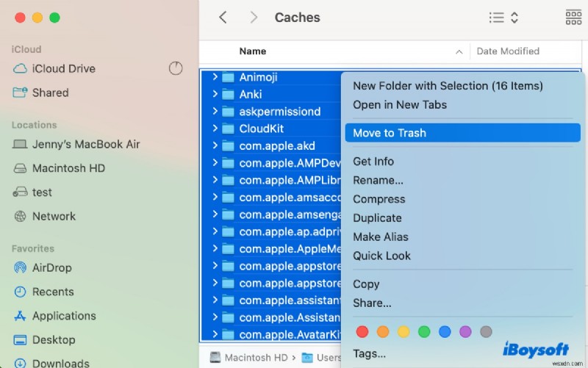
Task: Open the list view options icon
Action: [497, 18]
